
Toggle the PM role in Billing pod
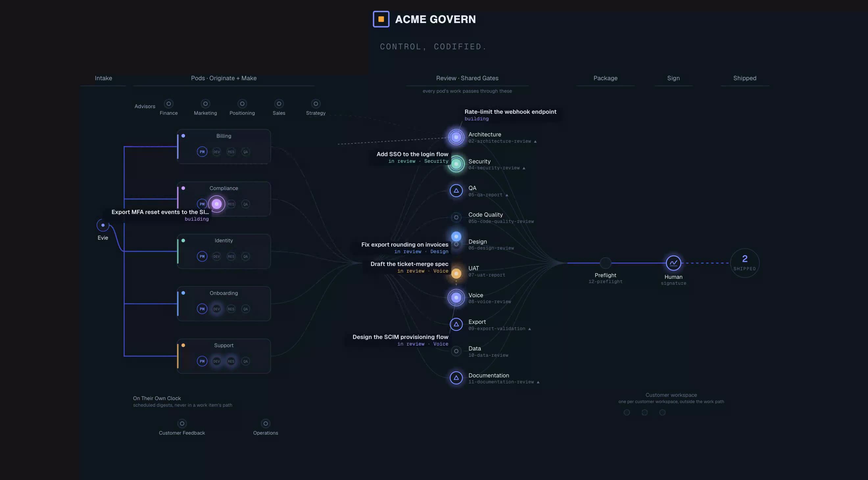coord(202,152)
